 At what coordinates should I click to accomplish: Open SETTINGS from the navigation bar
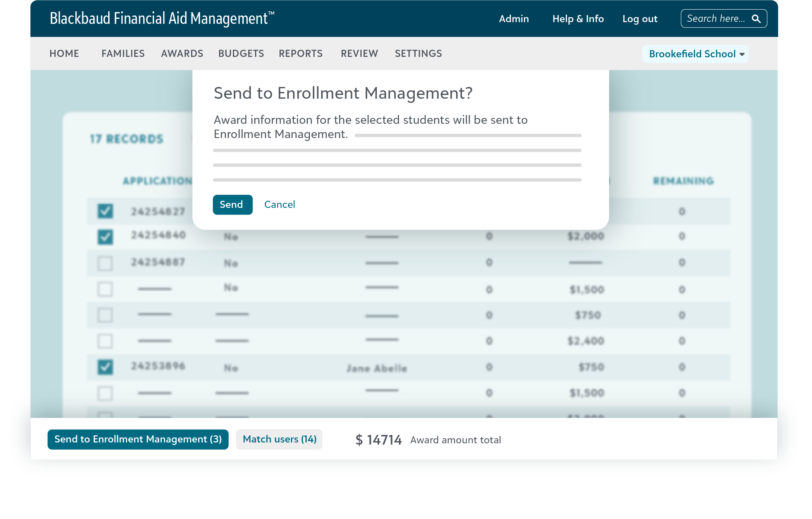tap(418, 54)
